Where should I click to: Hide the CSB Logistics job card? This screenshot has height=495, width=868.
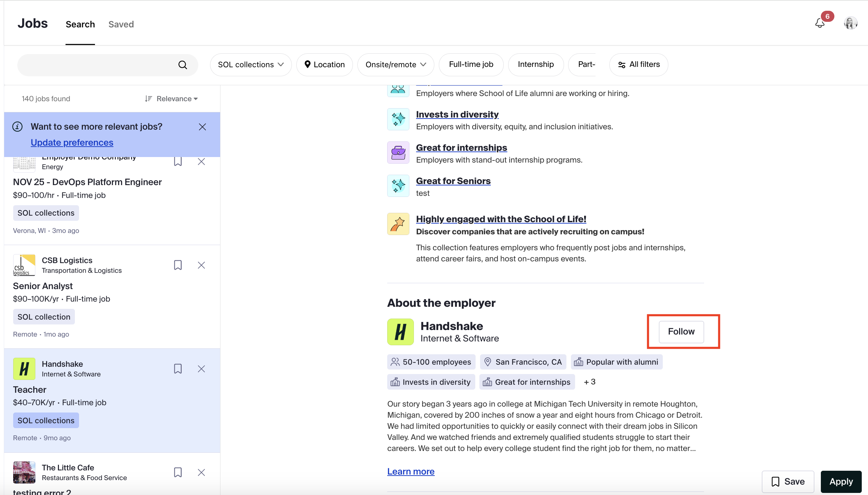(201, 265)
